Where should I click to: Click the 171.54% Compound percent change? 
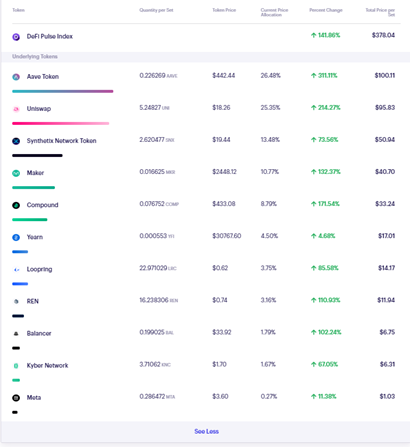tap(325, 204)
